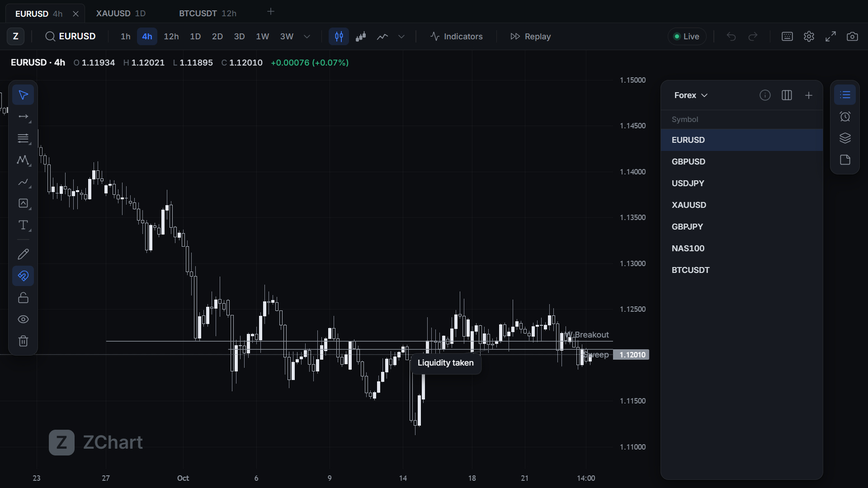Select the trend line drawing tool
The width and height of the screenshot is (868, 488).
coord(23,117)
